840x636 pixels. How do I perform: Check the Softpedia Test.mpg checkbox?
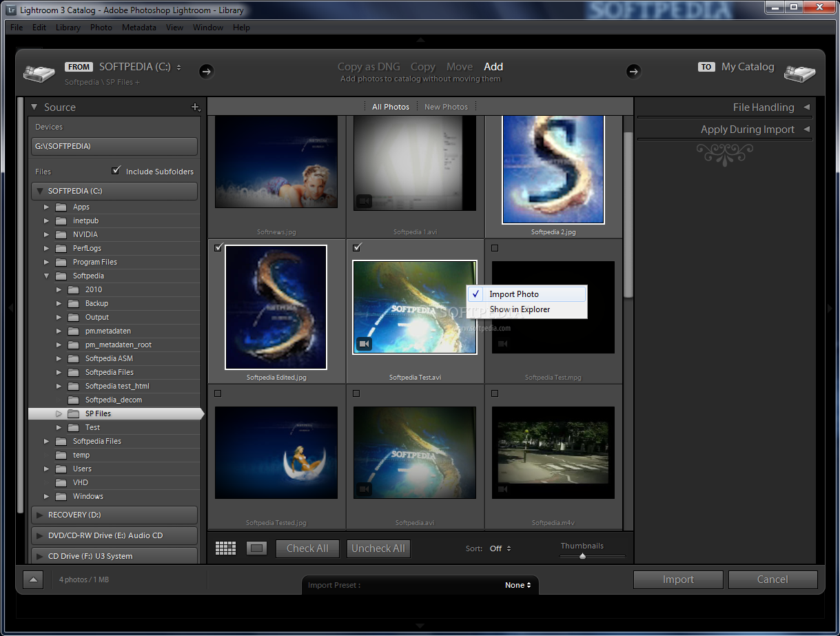(x=495, y=248)
